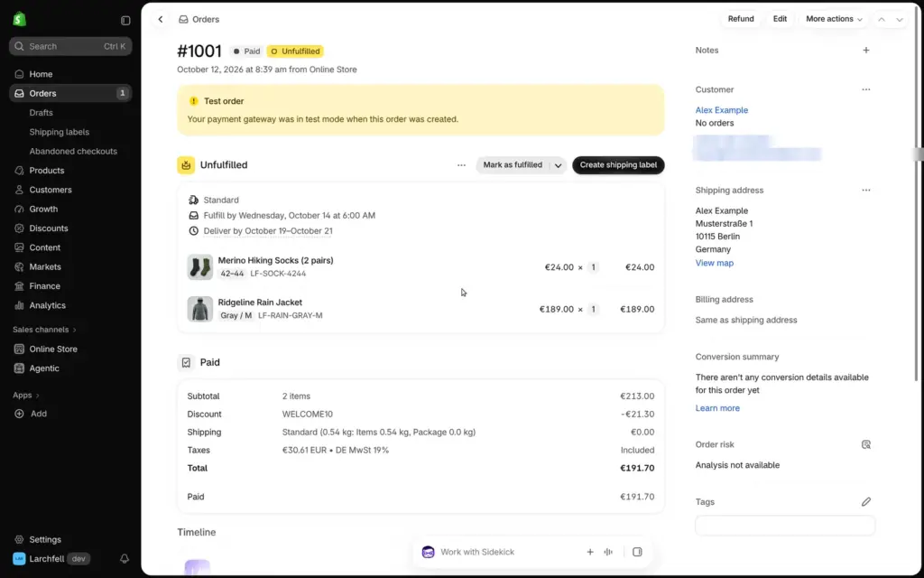The width and height of the screenshot is (924, 578).
Task: Click the LF-RAIN-GRAY-M SKU text
Action: click(290, 315)
